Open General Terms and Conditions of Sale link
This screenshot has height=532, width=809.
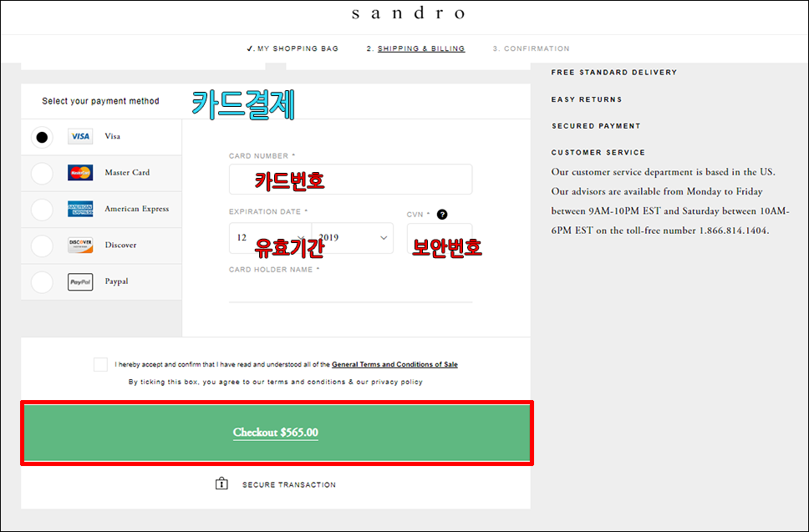(x=394, y=364)
